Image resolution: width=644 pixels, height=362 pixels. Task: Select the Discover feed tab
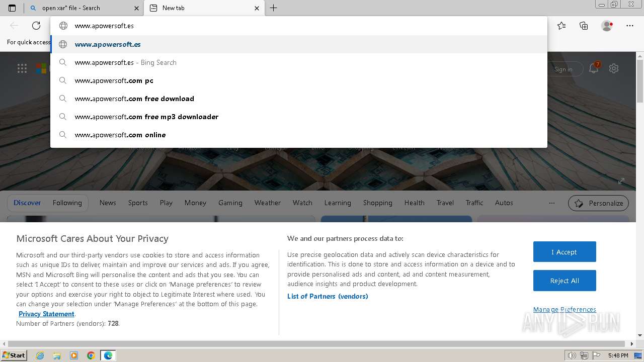point(27,203)
